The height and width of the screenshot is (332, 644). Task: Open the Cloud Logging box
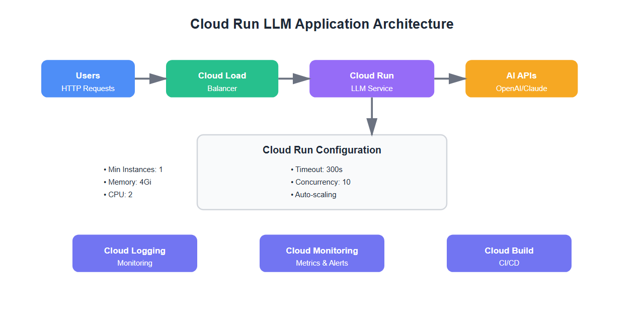point(135,254)
